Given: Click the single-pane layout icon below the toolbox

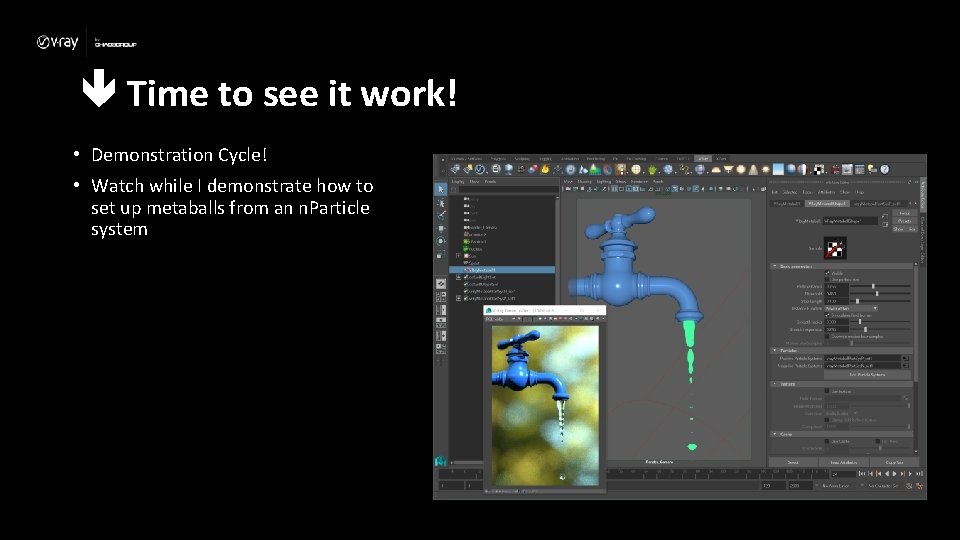Looking at the screenshot, I should pyautogui.click(x=441, y=284).
